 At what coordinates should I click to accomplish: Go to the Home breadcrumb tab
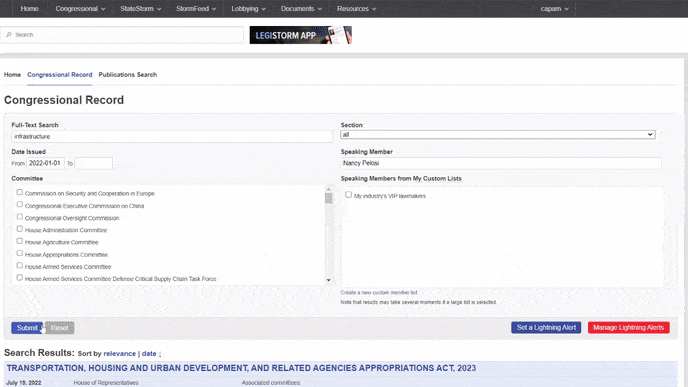click(12, 75)
